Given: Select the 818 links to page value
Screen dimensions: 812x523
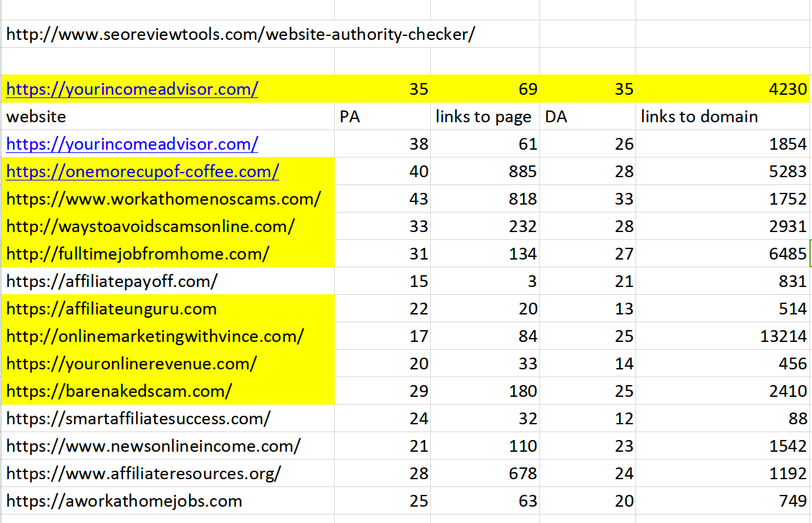Looking at the screenshot, I should tap(485, 199).
